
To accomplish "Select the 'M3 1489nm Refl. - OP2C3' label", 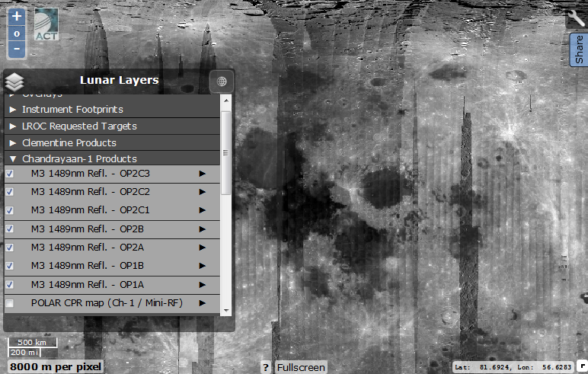I will (91, 174).
